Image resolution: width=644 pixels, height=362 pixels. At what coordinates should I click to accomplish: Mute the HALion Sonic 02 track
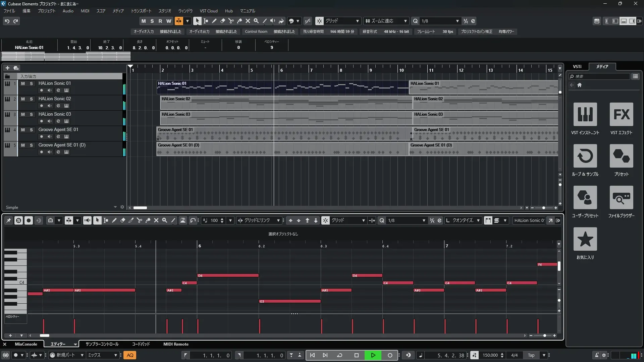pyautogui.click(x=23, y=99)
